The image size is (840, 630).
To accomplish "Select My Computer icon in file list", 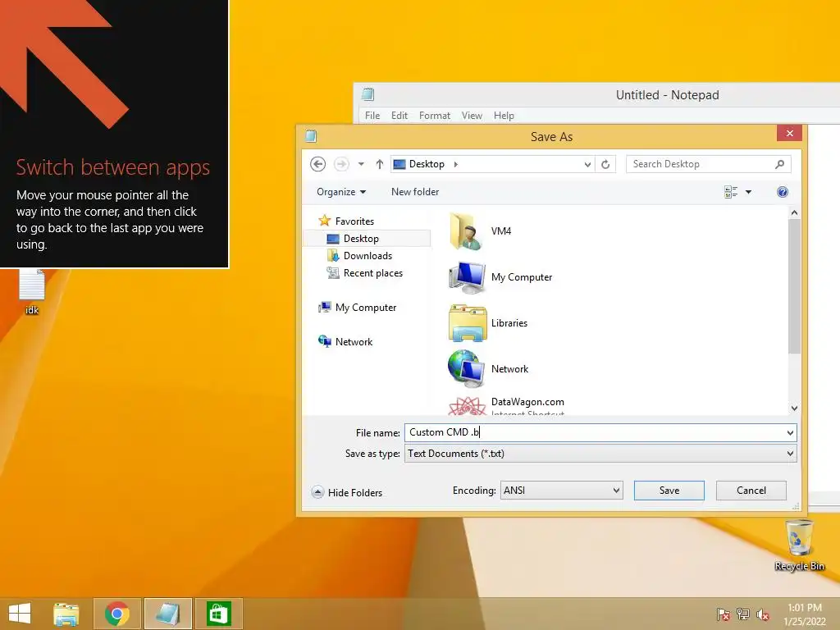I will (x=467, y=277).
